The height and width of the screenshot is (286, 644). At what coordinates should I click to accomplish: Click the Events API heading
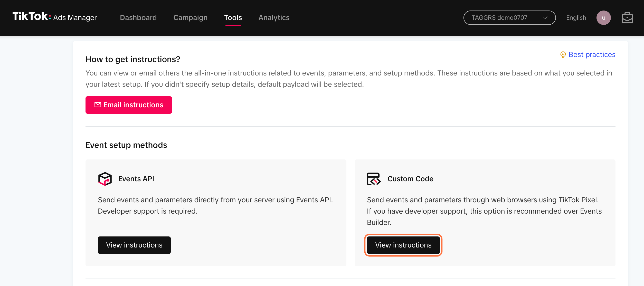coord(136,179)
